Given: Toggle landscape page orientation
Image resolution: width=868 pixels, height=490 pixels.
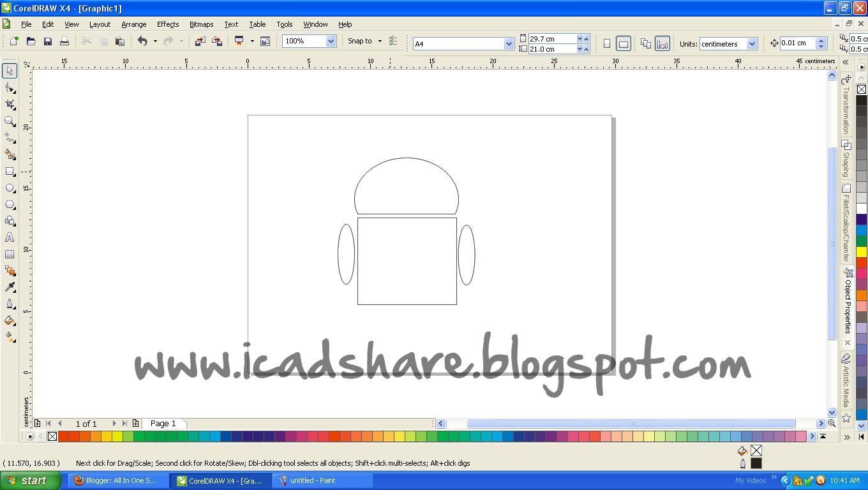Looking at the screenshot, I should [623, 43].
